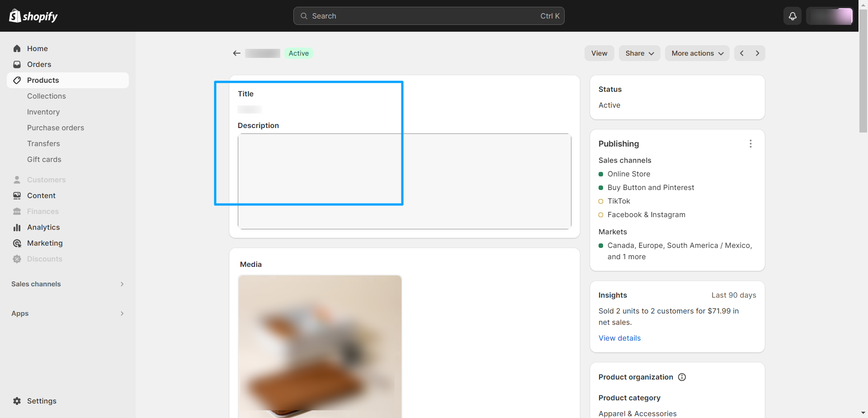Click the search magnifier icon

(304, 16)
